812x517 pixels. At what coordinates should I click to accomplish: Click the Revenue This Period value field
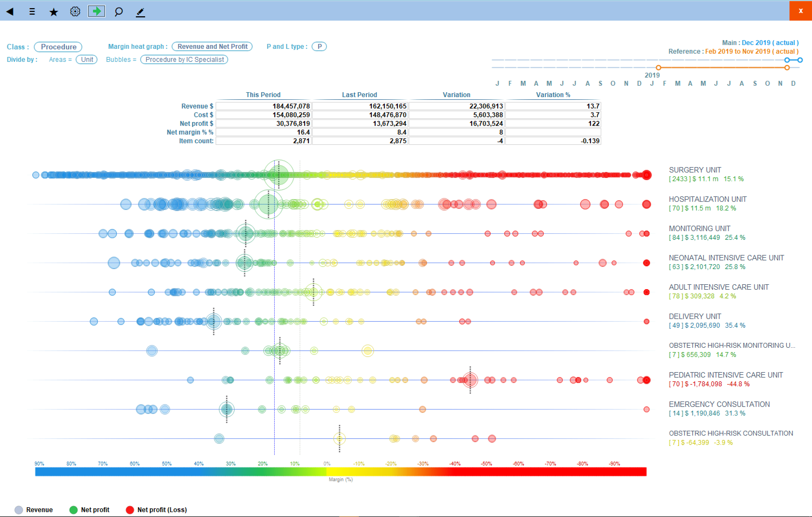pos(263,106)
